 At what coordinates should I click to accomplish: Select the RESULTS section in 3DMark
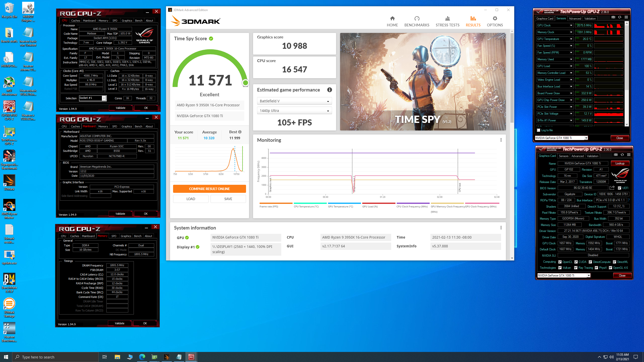473,21
